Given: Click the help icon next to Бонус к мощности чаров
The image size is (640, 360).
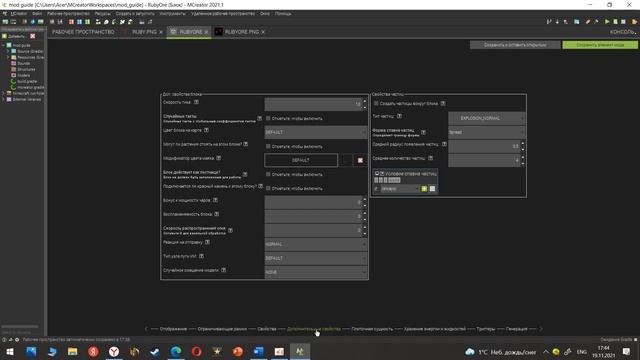Looking at the screenshot, I should coord(215,200).
